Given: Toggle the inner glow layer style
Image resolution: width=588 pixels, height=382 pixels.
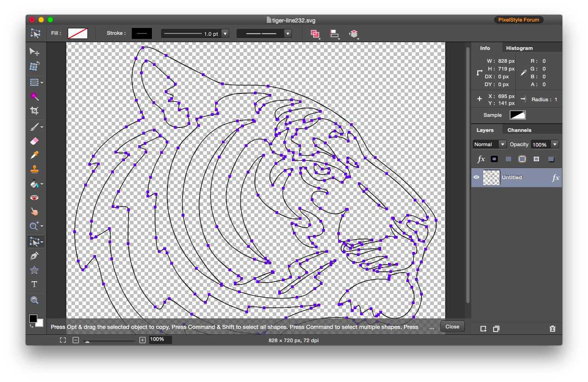Looking at the screenshot, I should (536, 159).
